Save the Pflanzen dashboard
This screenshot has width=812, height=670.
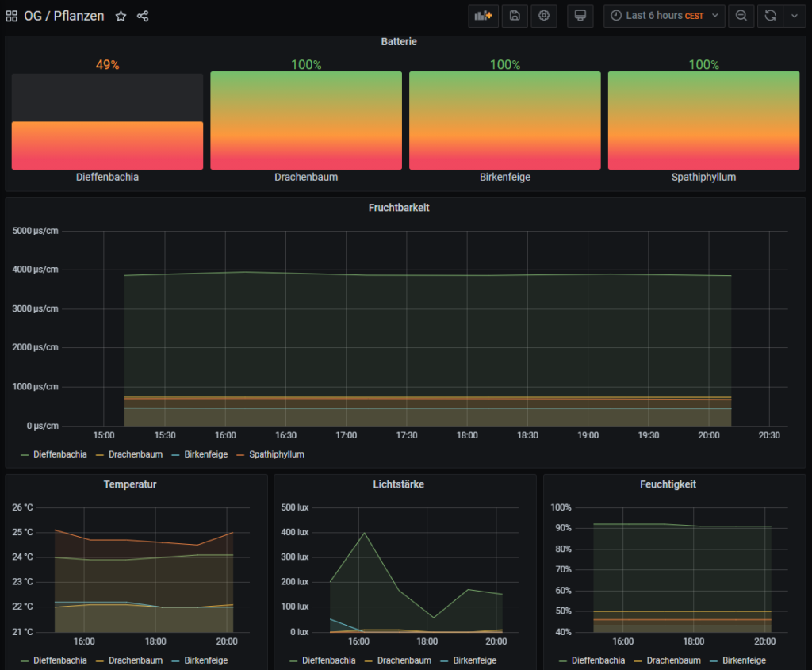click(514, 16)
